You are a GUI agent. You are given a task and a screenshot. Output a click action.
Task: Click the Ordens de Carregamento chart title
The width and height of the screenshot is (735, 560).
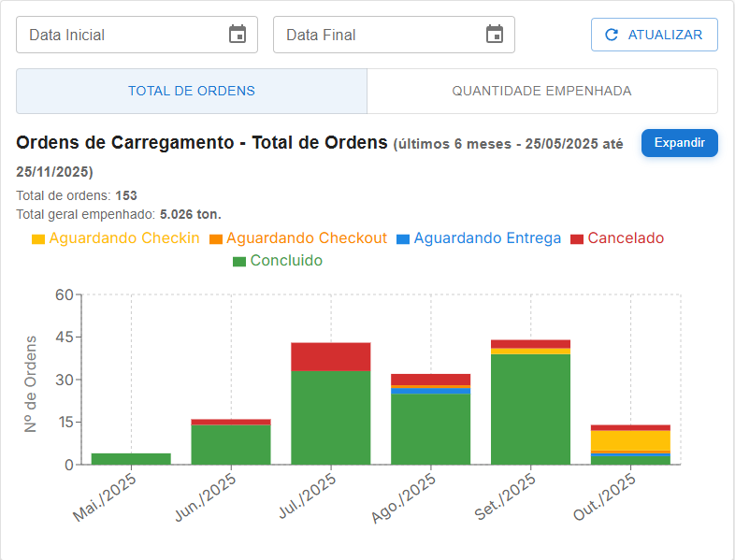point(202,142)
